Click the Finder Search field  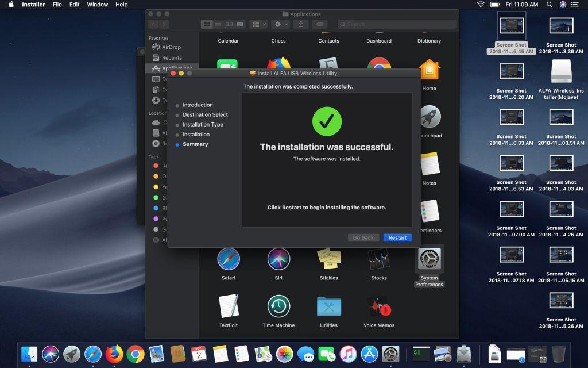click(396, 24)
